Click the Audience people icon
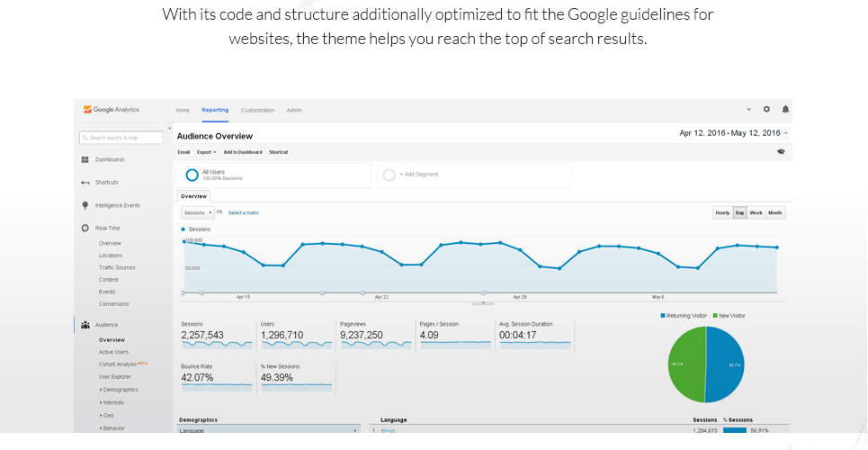The image size is (868, 450). 85,325
